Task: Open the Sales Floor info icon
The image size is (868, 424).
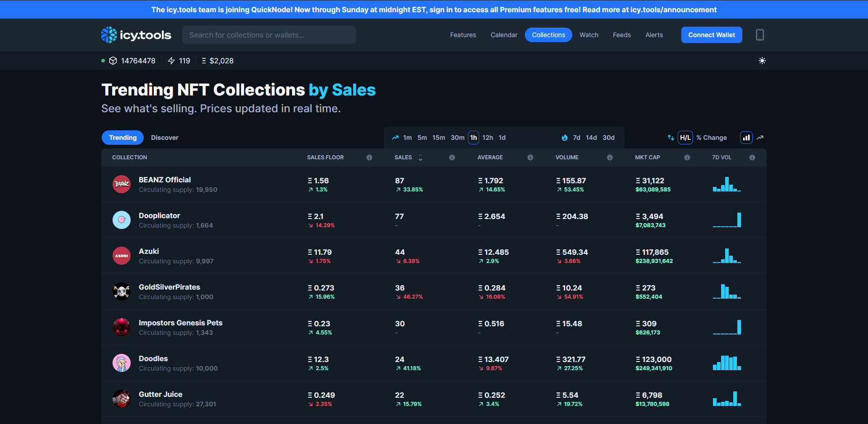Action: (369, 157)
